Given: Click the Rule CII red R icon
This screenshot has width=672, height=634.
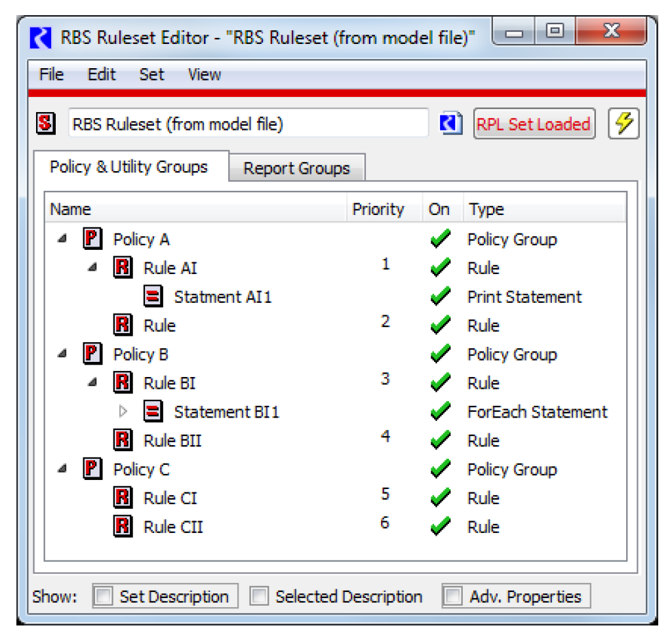Looking at the screenshot, I should pyautogui.click(x=123, y=527).
